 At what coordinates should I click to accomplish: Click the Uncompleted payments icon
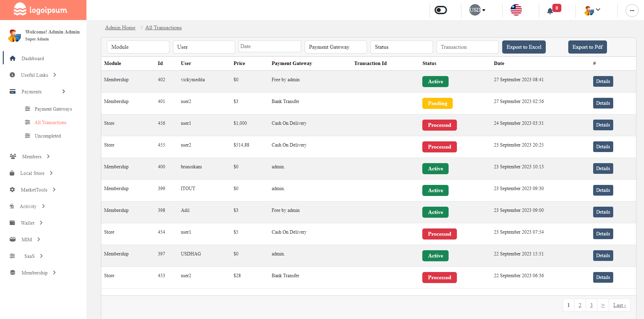[28, 135]
